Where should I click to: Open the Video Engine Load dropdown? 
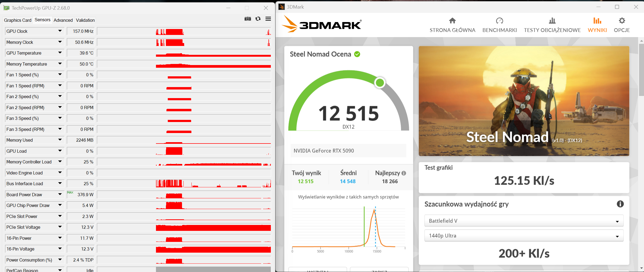pyautogui.click(x=60, y=173)
